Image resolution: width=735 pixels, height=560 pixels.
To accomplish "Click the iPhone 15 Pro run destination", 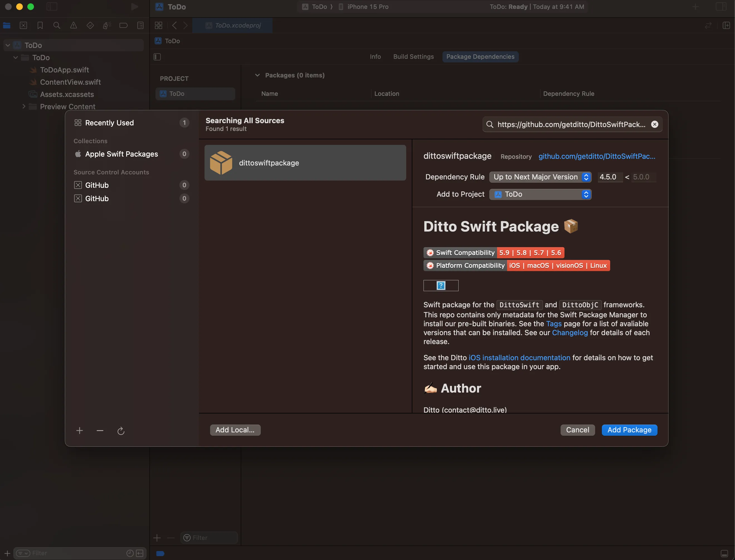I will [363, 7].
